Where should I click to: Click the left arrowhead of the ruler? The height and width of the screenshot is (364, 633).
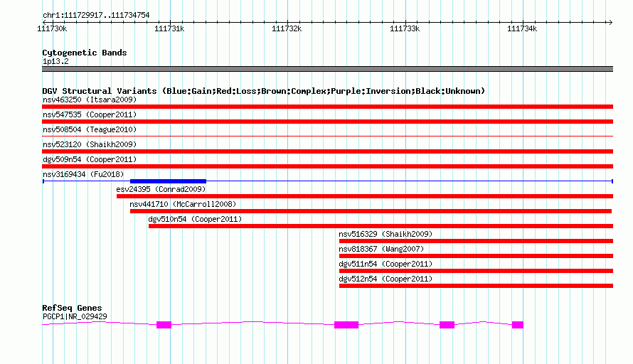[x=45, y=22]
